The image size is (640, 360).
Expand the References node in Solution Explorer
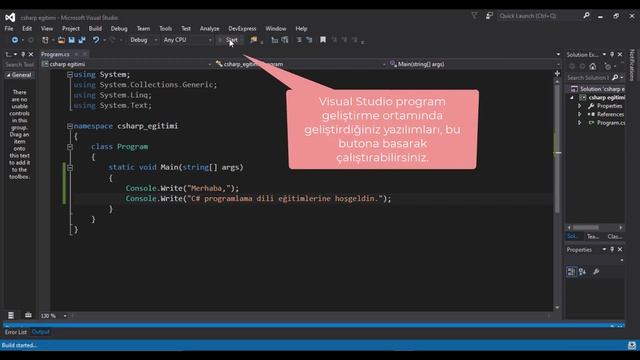click(580, 114)
